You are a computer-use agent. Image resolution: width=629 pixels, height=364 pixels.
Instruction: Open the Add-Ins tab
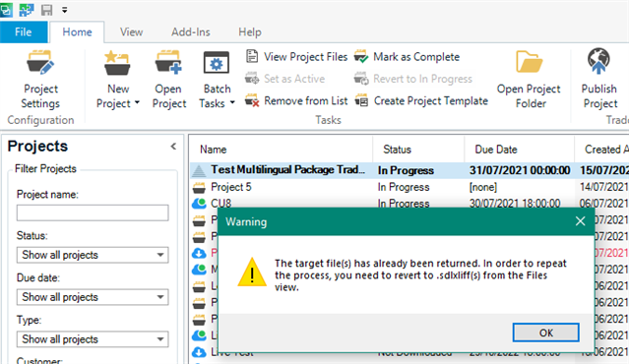pyautogui.click(x=191, y=32)
